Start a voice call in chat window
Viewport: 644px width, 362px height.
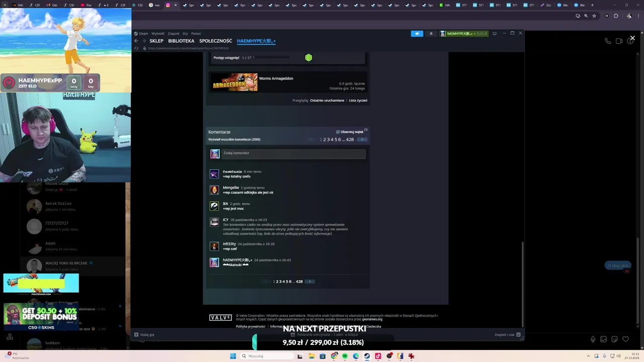pos(608,41)
